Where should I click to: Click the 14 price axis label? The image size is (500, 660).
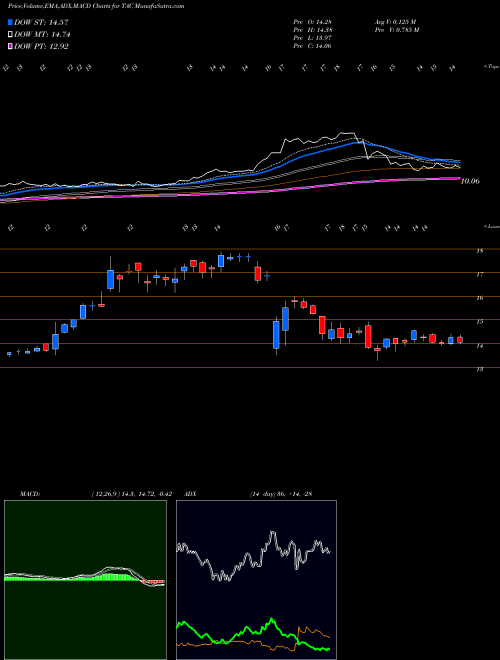coord(479,346)
